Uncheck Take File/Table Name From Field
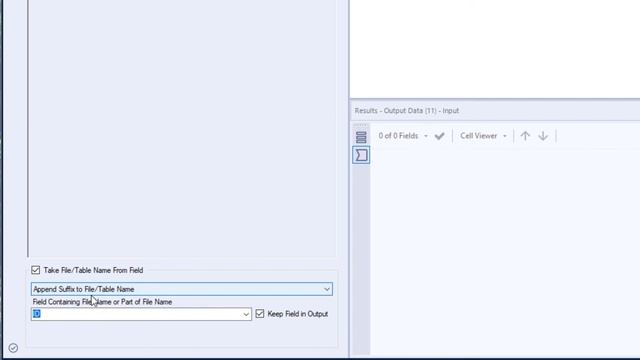 (36, 270)
